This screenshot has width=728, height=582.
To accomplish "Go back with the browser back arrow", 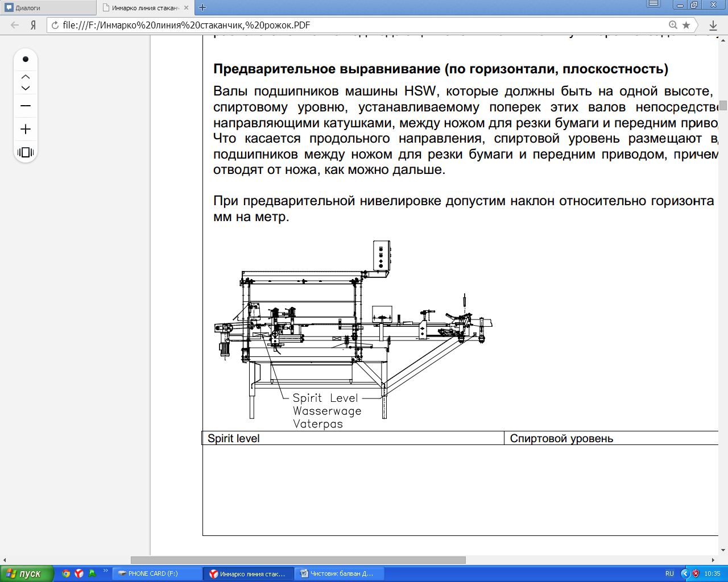I will (x=15, y=25).
